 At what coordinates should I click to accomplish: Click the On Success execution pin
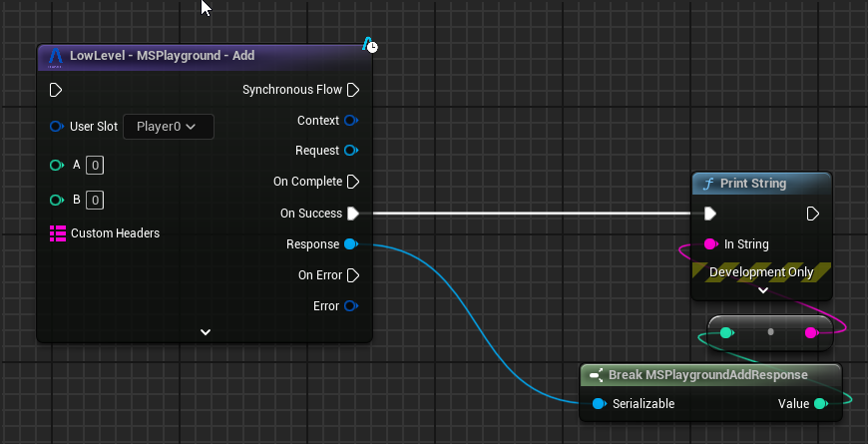352,213
